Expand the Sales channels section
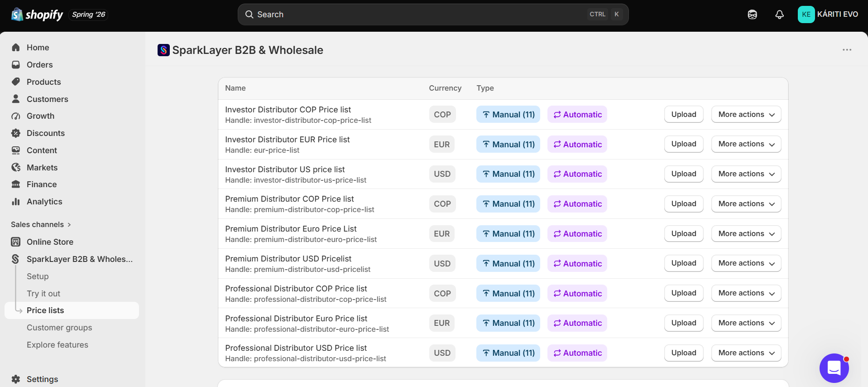868x387 pixels. 41,224
